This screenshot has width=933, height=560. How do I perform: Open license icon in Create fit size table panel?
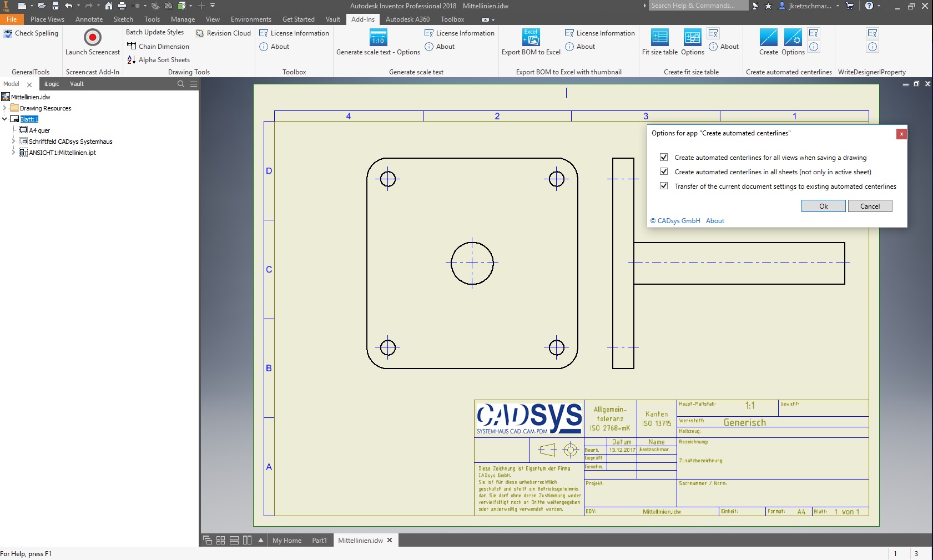point(713,33)
